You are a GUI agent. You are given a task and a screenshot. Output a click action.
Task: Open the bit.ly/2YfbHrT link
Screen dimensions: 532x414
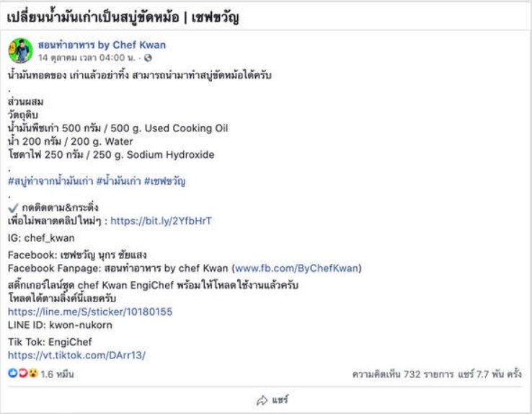coord(161,221)
